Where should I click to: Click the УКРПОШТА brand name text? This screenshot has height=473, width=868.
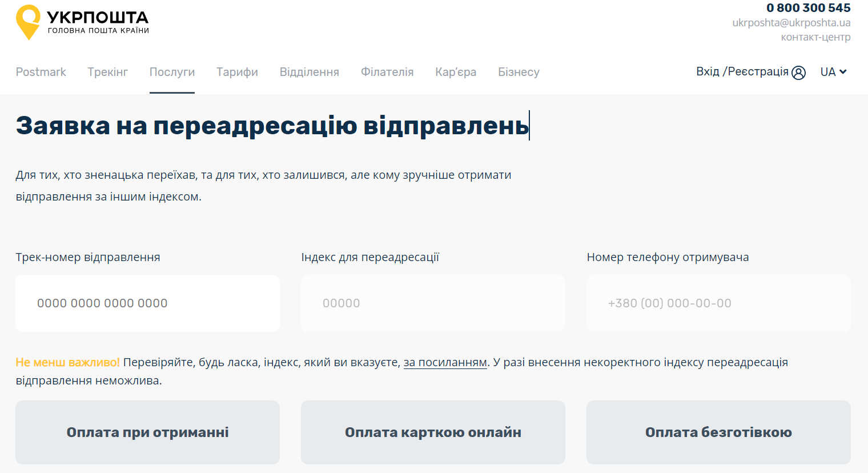pos(98,17)
